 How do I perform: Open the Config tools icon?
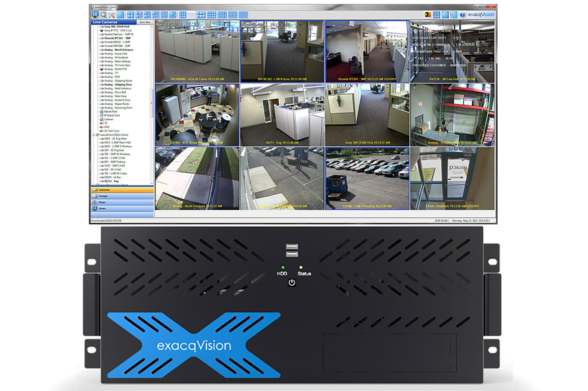pos(112,15)
